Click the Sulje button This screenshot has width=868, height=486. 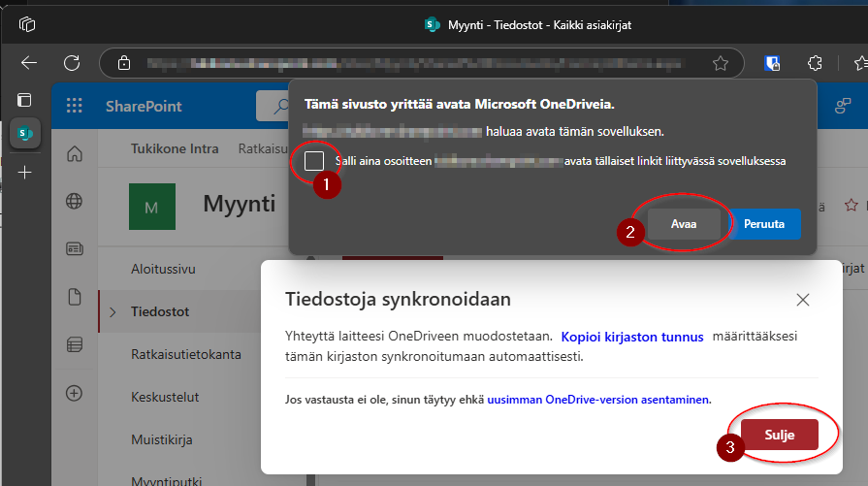(780, 436)
